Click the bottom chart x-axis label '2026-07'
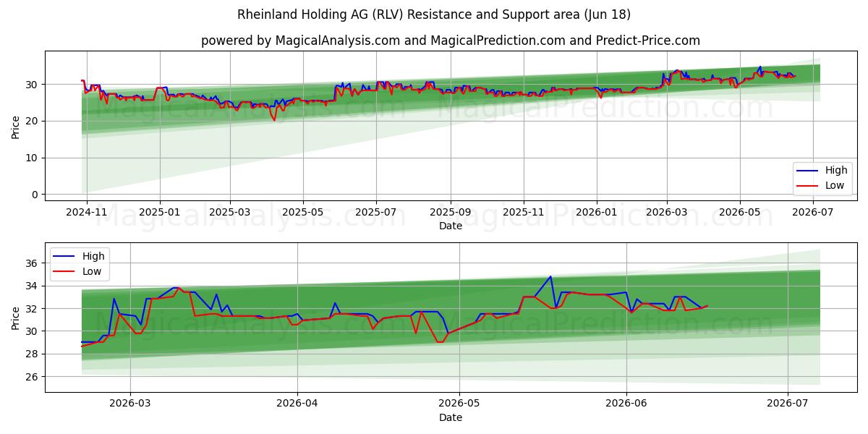The width and height of the screenshot is (868, 434). [787, 404]
